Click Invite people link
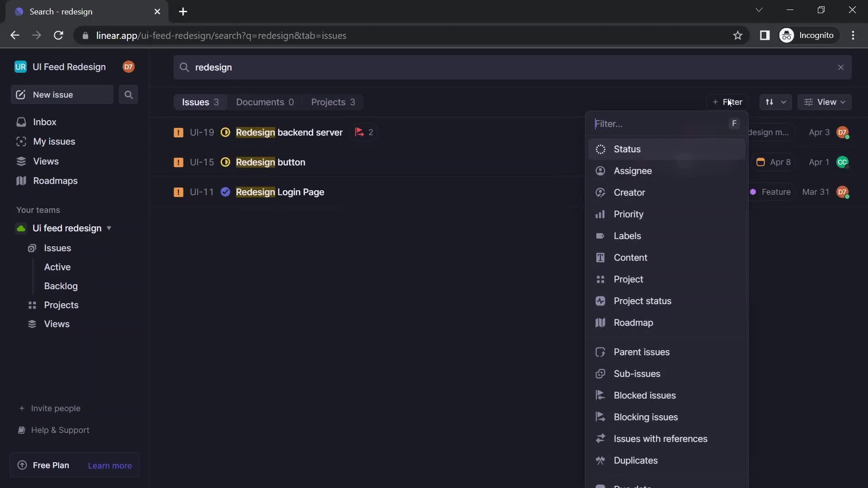Screen dimensions: 868x488 pos(56,408)
